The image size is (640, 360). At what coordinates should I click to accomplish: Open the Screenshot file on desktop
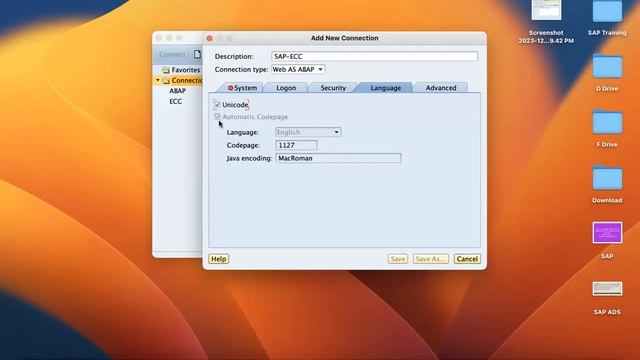click(546, 10)
